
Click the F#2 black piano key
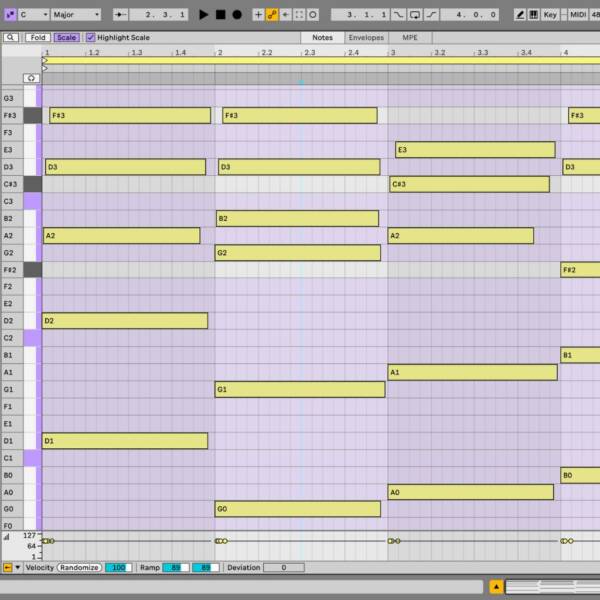[33, 270]
